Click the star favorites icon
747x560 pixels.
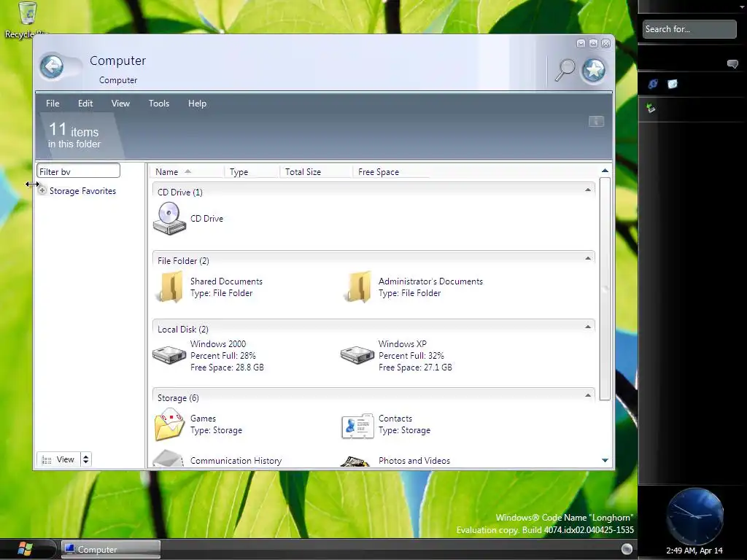point(594,71)
